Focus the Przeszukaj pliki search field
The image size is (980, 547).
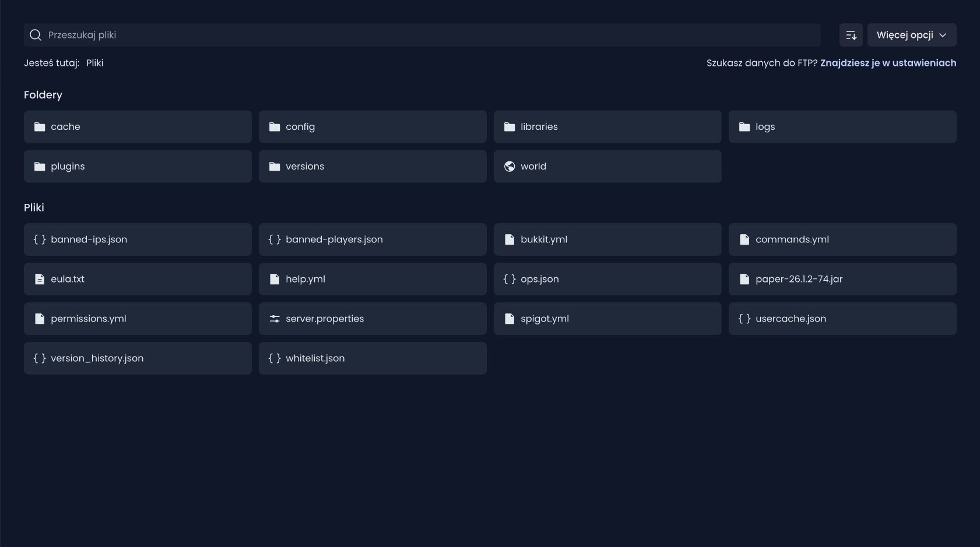point(422,35)
